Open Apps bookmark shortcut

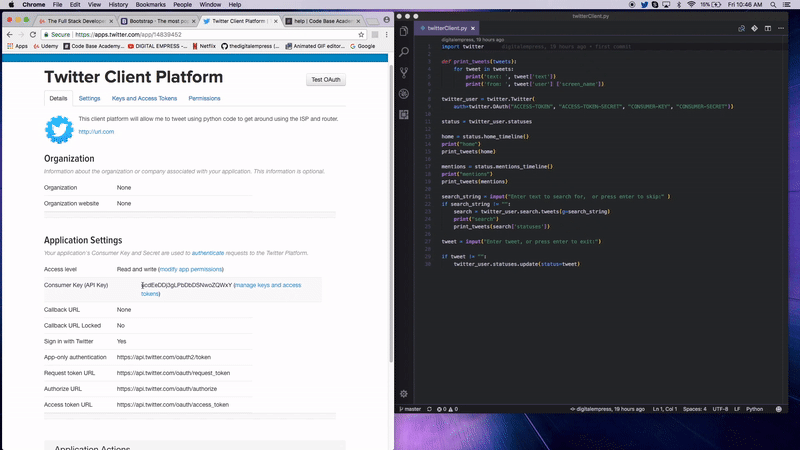(17, 46)
